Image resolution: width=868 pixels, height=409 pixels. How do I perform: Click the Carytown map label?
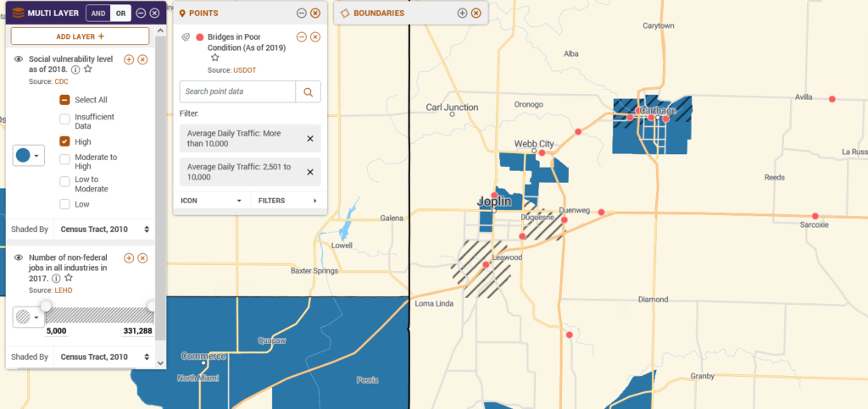[x=658, y=25]
